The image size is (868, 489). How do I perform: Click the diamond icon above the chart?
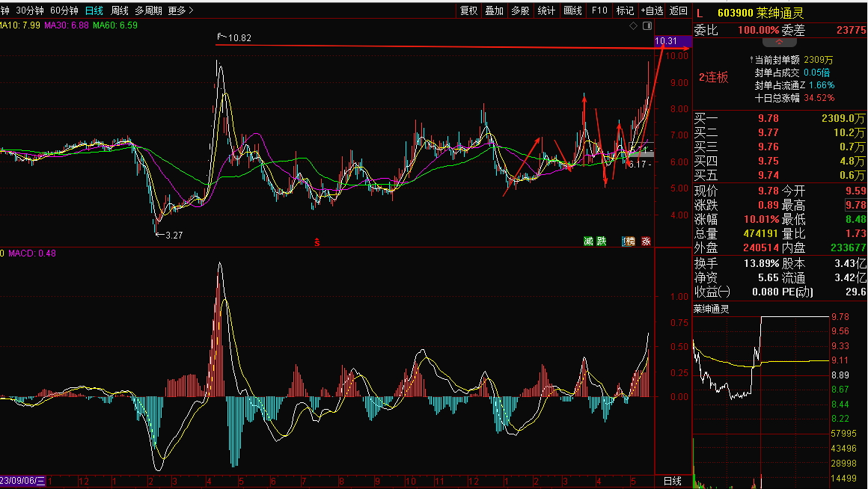tap(634, 26)
